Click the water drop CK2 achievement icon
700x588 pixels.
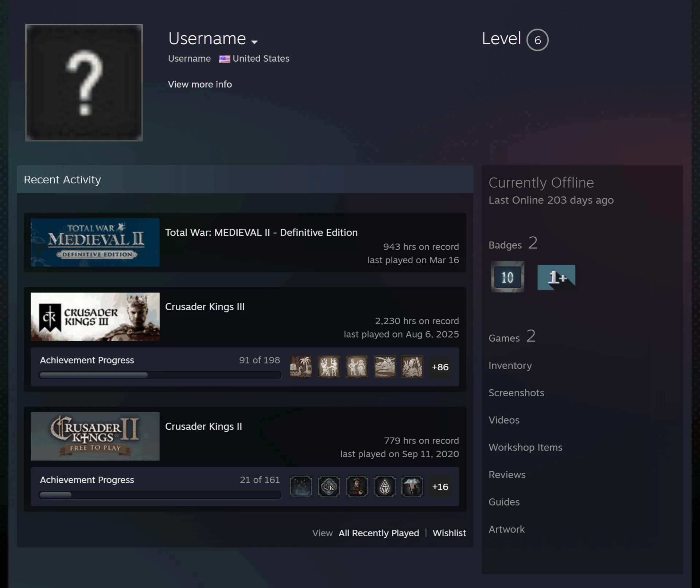[x=385, y=486]
